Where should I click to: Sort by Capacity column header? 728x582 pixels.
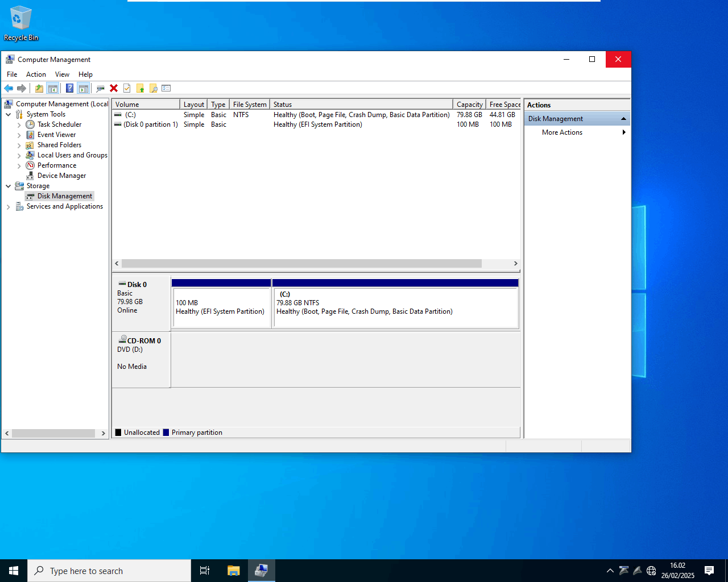(x=470, y=105)
